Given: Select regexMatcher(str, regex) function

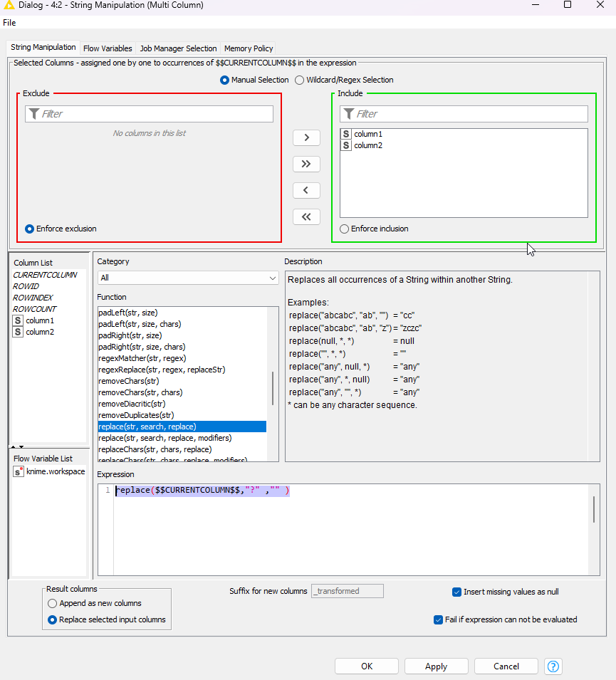Looking at the screenshot, I should (x=142, y=358).
